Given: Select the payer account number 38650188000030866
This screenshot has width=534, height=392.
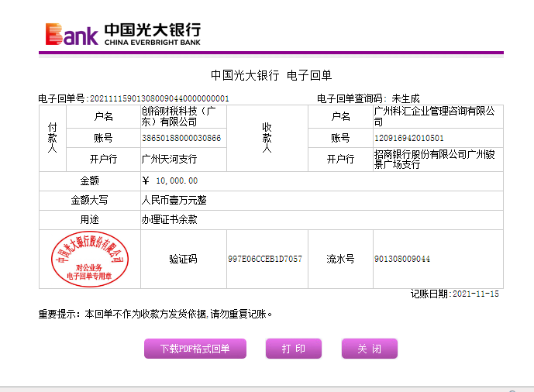Looking at the screenshot, I should point(181,138).
